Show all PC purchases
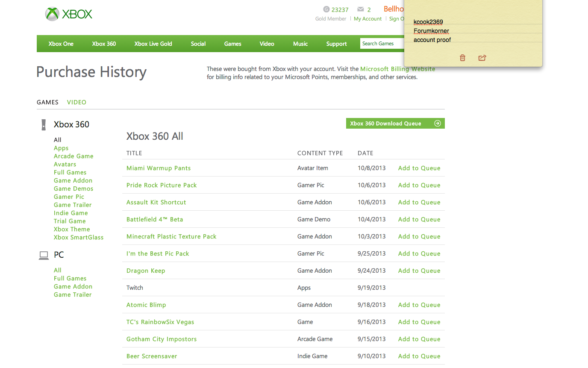Screen dimensions: 588x368 point(58,270)
